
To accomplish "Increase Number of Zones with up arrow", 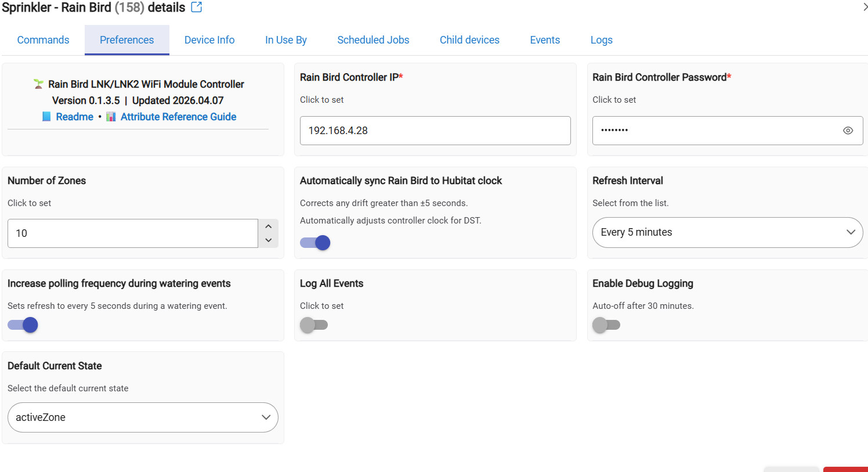I will pos(268,226).
